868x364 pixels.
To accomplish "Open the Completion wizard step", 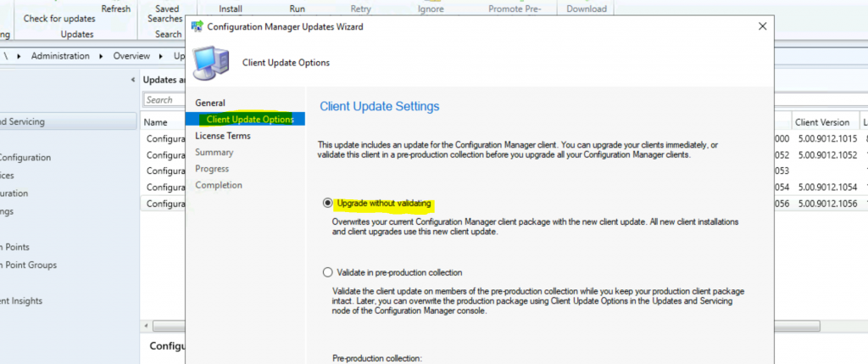I will 219,185.
